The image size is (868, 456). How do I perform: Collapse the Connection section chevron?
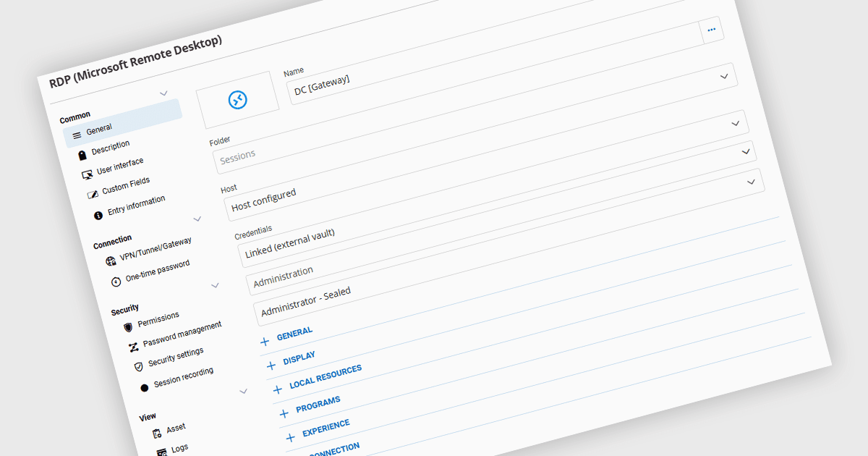pyautogui.click(x=197, y=219)
